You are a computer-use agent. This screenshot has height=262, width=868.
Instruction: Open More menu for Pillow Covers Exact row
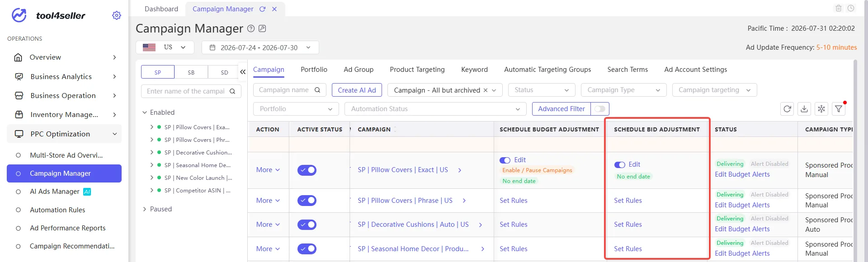(x=268, y=170)
